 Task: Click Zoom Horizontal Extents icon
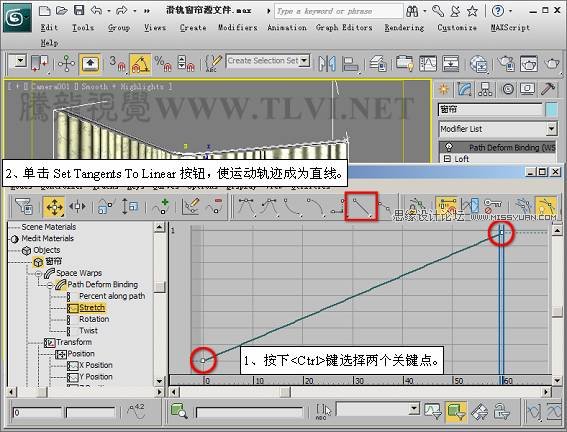point(534,412)
